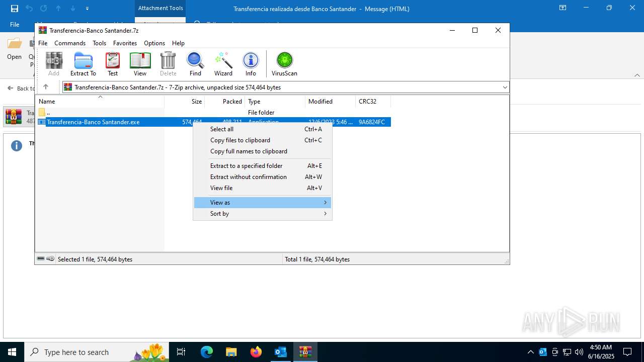
Task: Choose Select all from context menu
Action: click(x=263, y=129)
